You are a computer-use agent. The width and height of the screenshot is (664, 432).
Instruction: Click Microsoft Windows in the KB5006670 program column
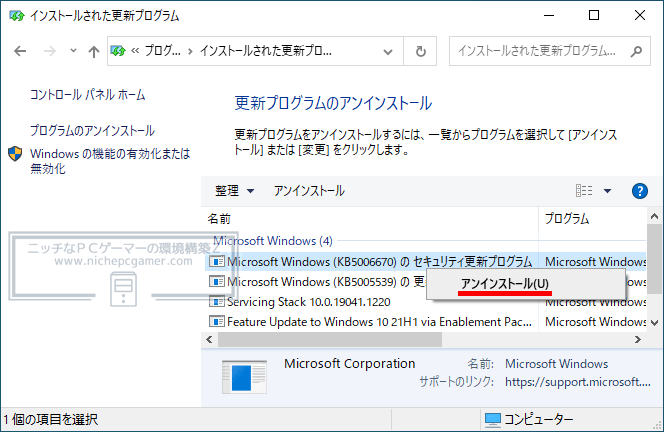[595, 262]
